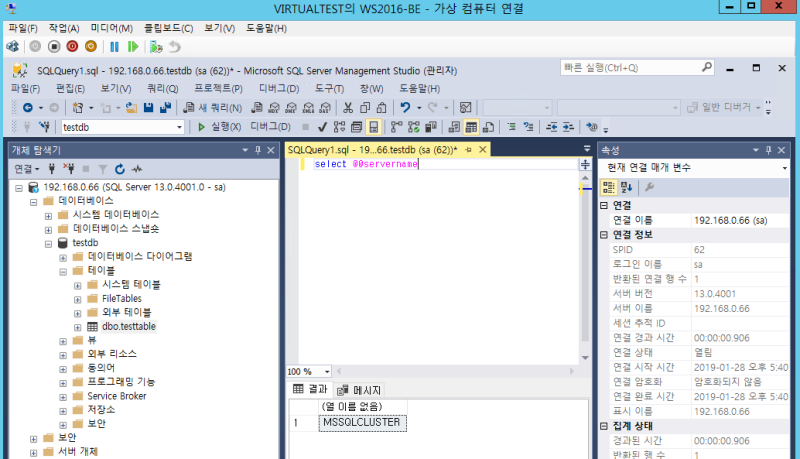The width and height of the screenshot is (800, 459).
Task: Click the undo arrow icon
Action: [405, 108]
